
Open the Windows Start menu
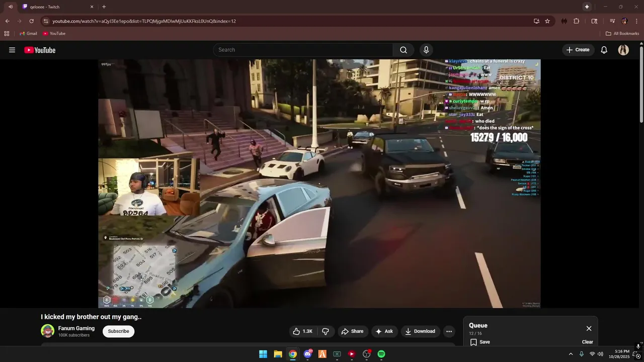[263, 354]
